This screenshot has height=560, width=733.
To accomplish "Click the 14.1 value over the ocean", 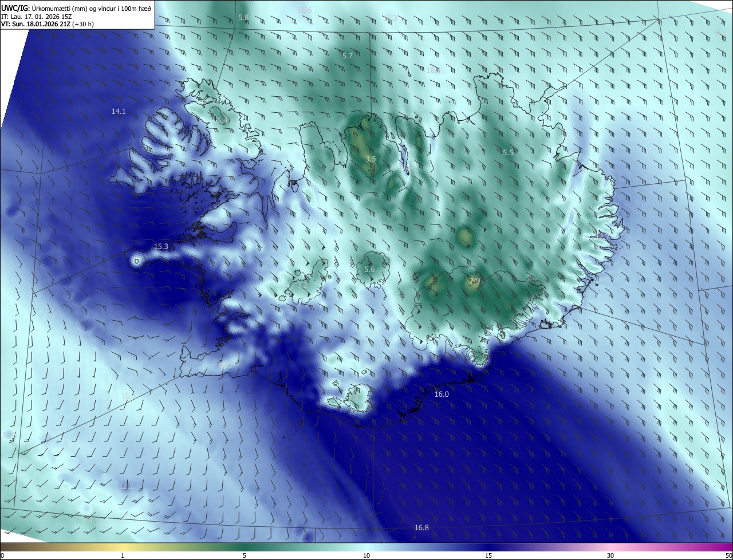I will click(x=119, y=112).
